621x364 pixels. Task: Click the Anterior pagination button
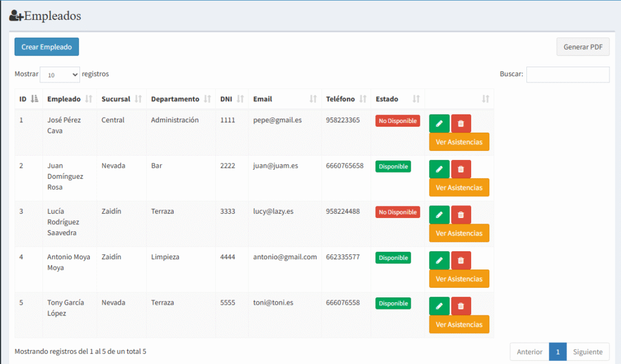coord(529,352)
